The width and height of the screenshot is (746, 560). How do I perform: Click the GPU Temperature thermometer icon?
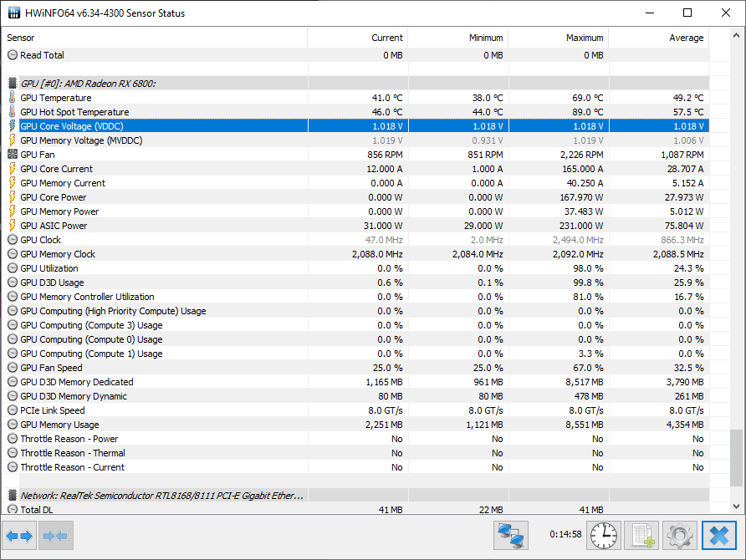(x=13, y=98)
